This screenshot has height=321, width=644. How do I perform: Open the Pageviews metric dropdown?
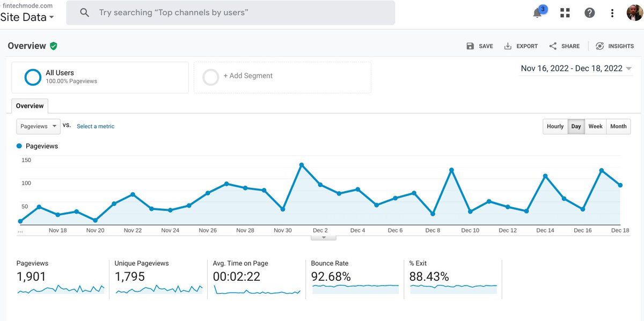(x=38, y=126)
